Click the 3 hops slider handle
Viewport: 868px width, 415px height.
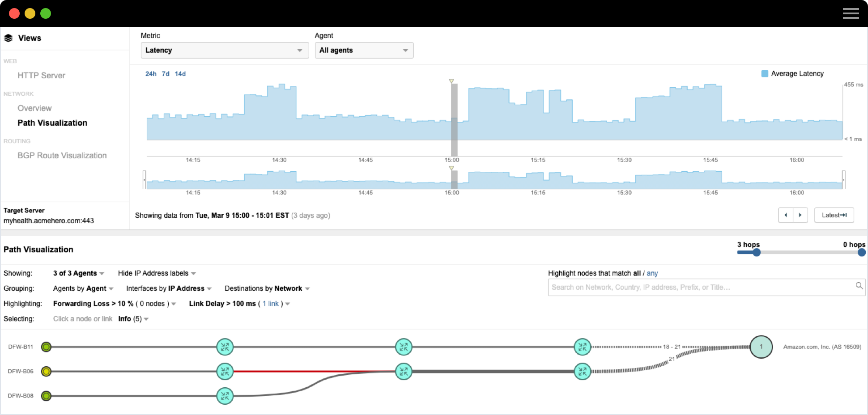pos(756,253)
